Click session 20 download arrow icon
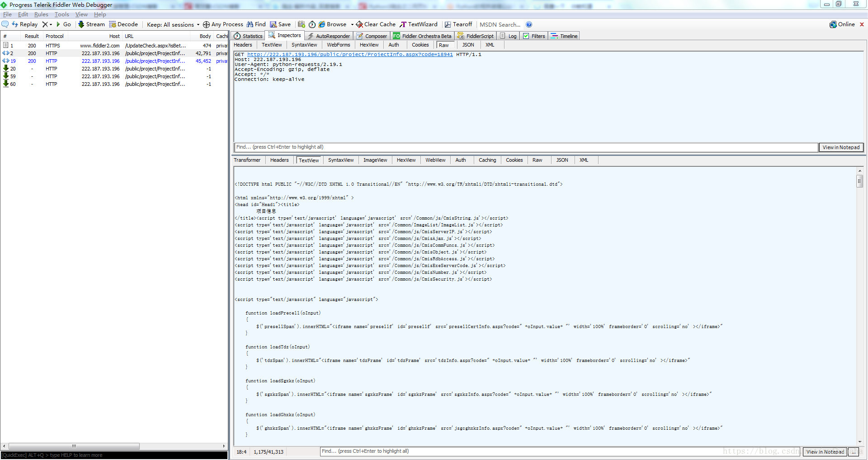Screen dimensions: 868x460 click(6, 68)
